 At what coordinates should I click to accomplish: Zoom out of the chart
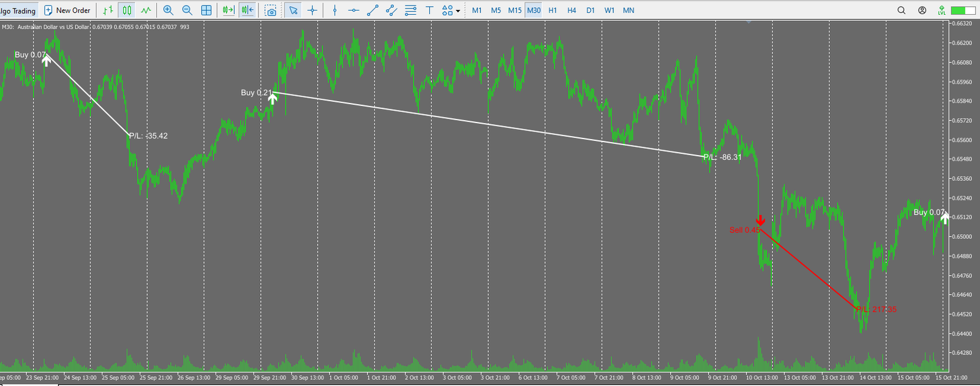click(187, 10)
